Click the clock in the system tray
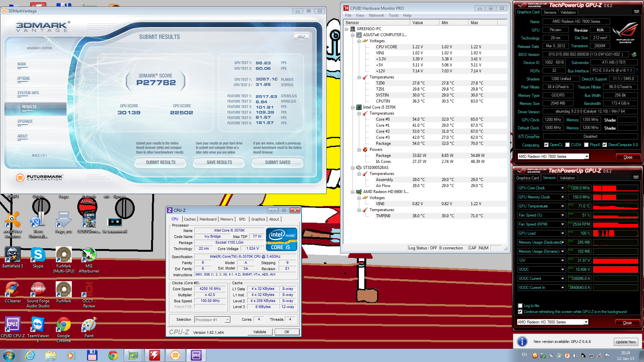644x362 pixels. [x=625, y=356]
